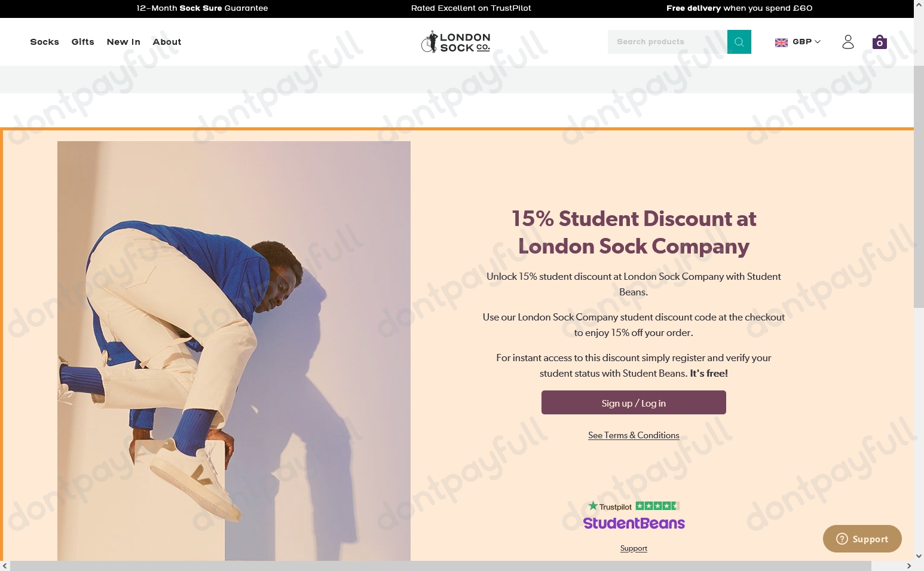Open the GBP currency dropdown

(x=804, y=42)
